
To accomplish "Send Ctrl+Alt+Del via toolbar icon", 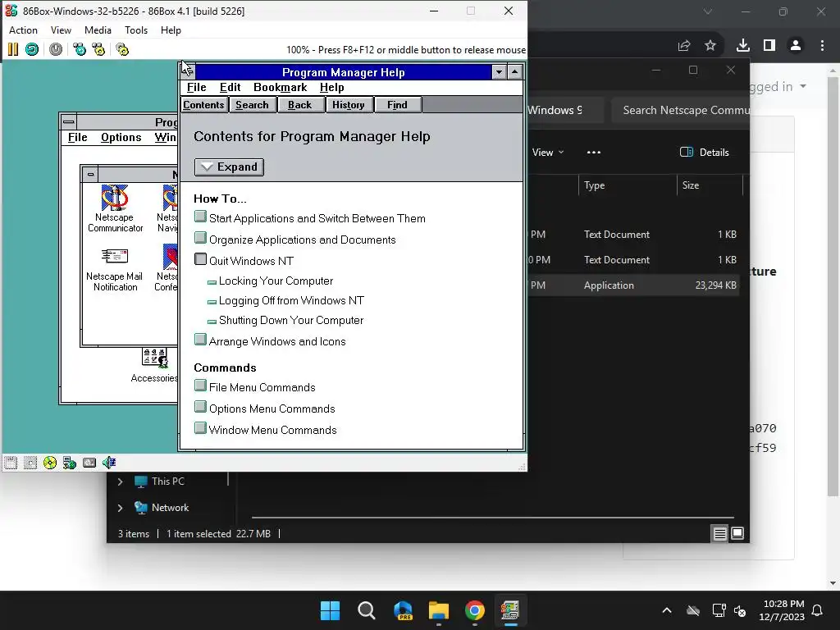I will (80, 50).
